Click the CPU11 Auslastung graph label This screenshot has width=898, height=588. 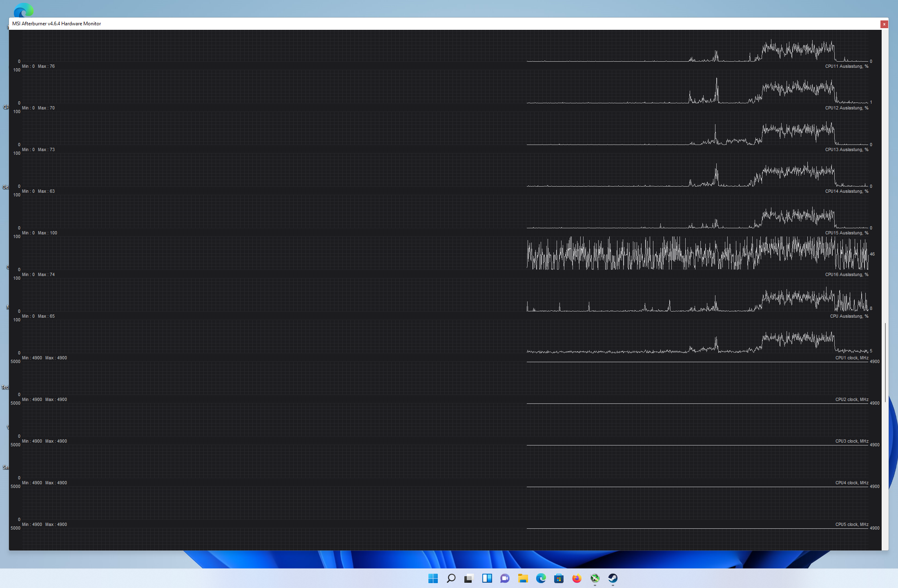point(847,66)
